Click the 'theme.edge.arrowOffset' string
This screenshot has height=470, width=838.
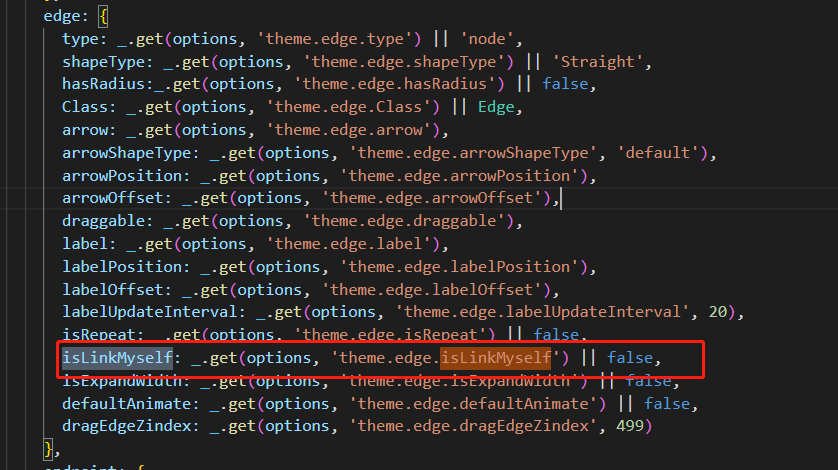[431, 198]
